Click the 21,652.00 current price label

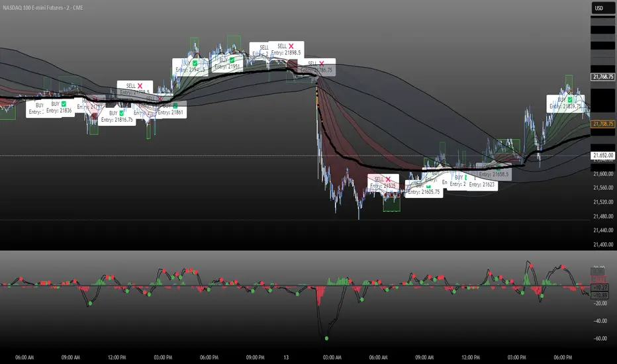[x=603, y=156]
